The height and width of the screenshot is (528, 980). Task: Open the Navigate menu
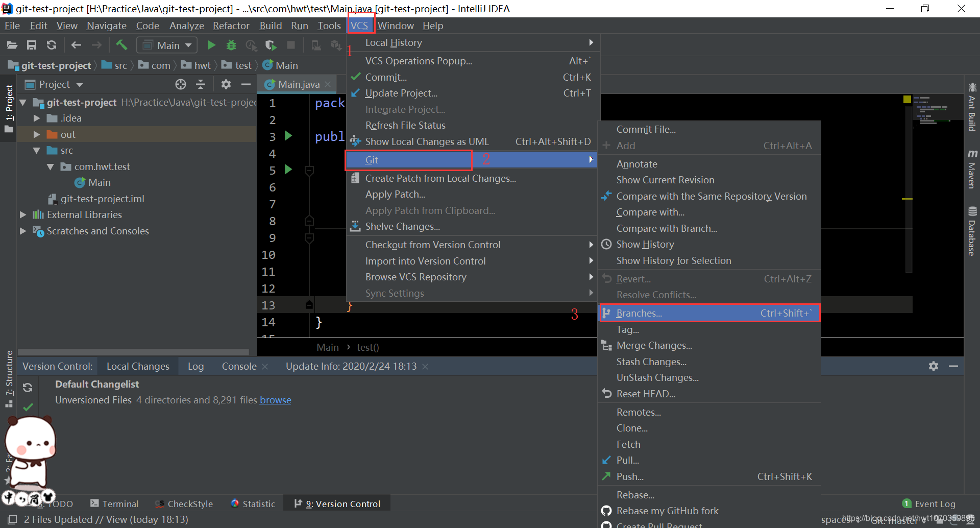(107, 26)
